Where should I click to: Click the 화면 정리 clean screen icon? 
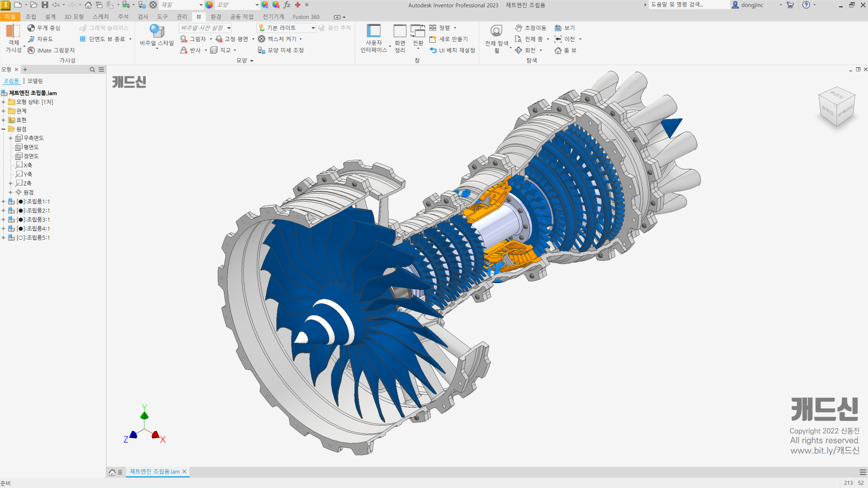click(x=400, y=31)
